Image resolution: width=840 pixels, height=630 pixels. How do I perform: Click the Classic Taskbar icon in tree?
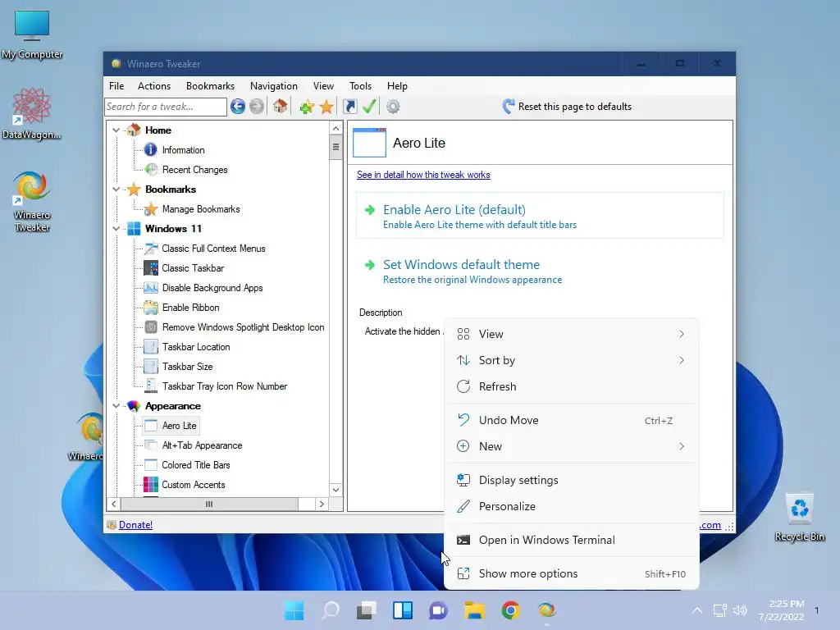tap(151, 268)
